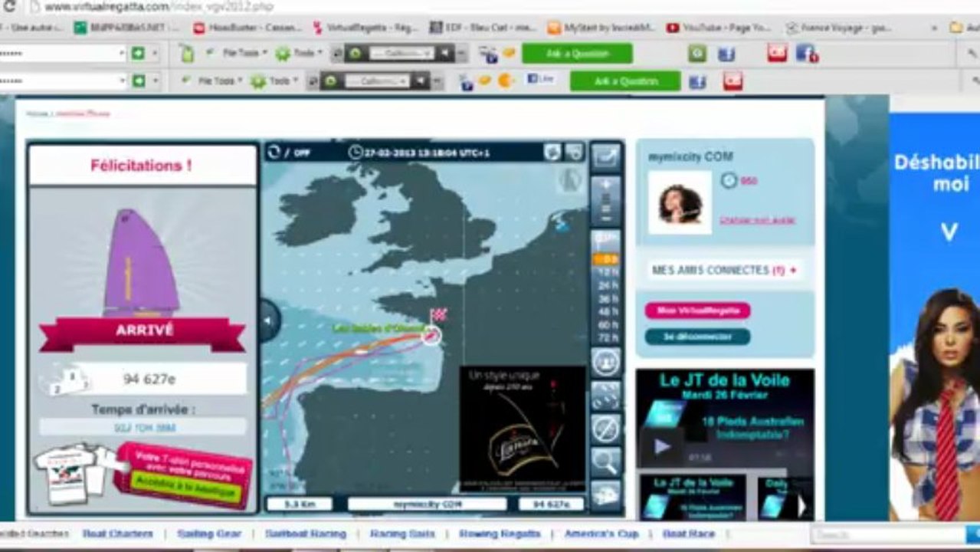Open the Boat Charters link in bottom bar
Viewport: 980px width, 552px height.
pyautogui.click(x=118, y=534)
